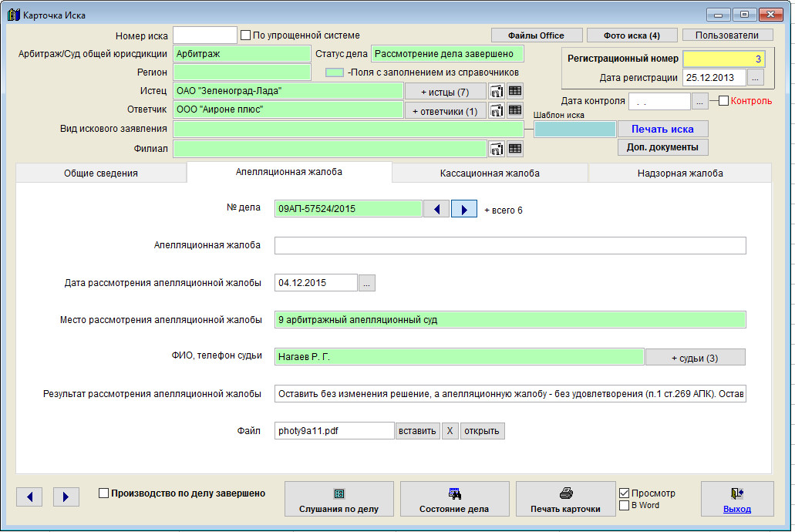Click the Выход exit link
Viewport: 795px width, 532px height.
click(x=736, y=509)
